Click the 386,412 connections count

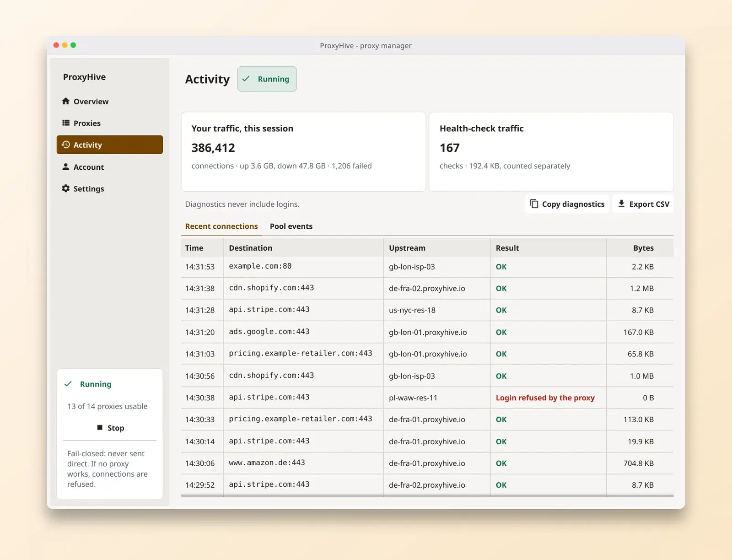coord(213,148)
